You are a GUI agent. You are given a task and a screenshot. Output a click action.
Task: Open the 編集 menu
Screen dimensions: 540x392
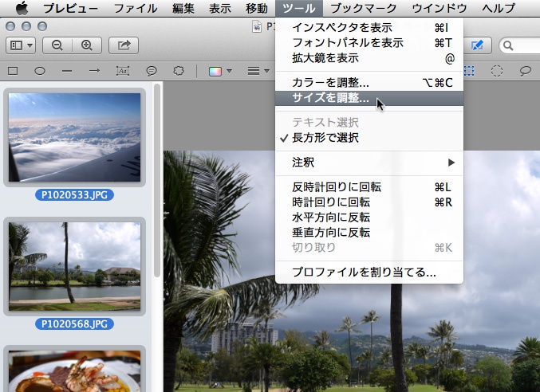[x=183, y=8]
